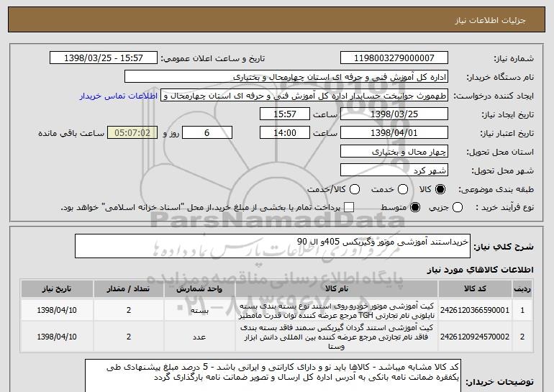Screen dimensions: 554x392
Task: Click the quantity 2 in row 2
Action: coord(129,337)
